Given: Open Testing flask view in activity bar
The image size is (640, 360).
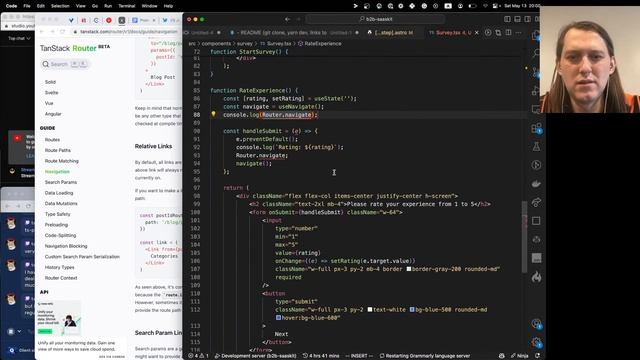Looking at the screenshot, I should click(x=536, y=147).
